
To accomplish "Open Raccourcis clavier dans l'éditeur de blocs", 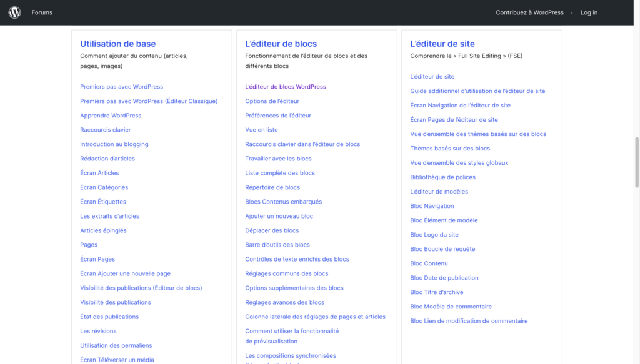I will click(x=302, y=144).
